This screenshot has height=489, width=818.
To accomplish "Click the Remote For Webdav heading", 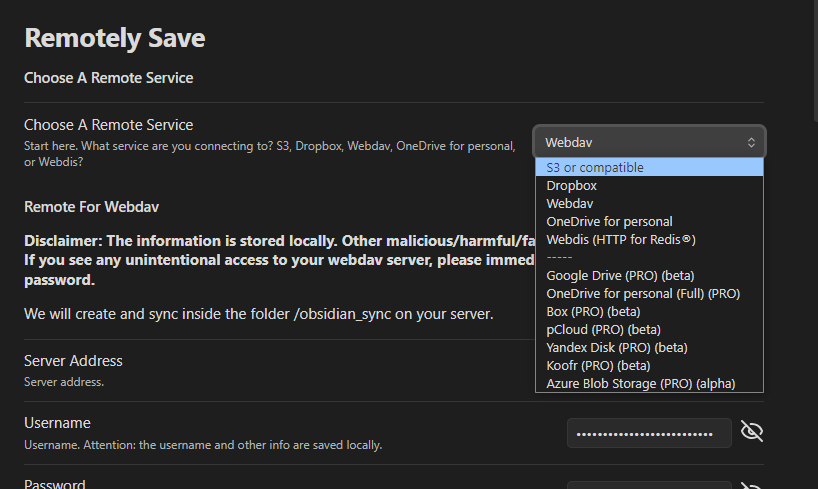I will point(91,207).
